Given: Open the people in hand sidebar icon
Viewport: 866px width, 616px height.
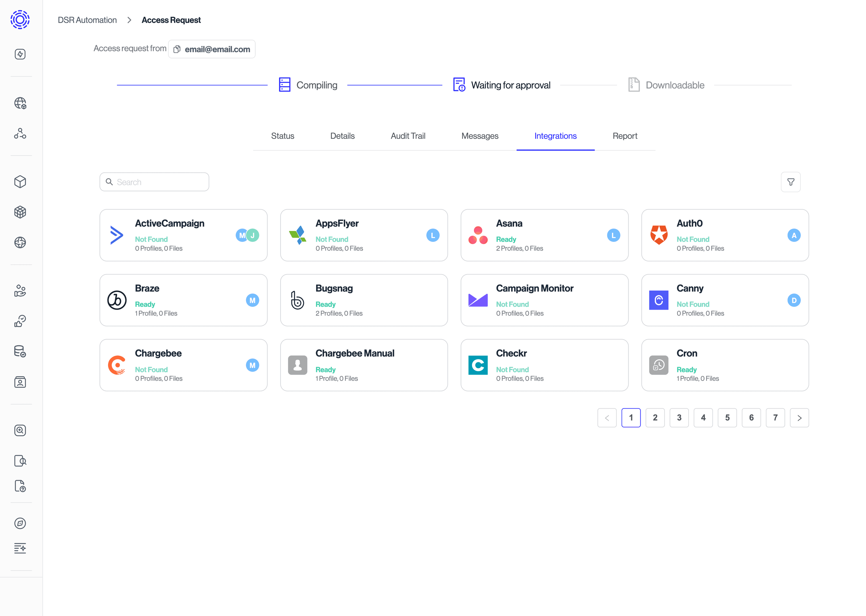Looking at the screenshot, I should (x=20, y=291).
